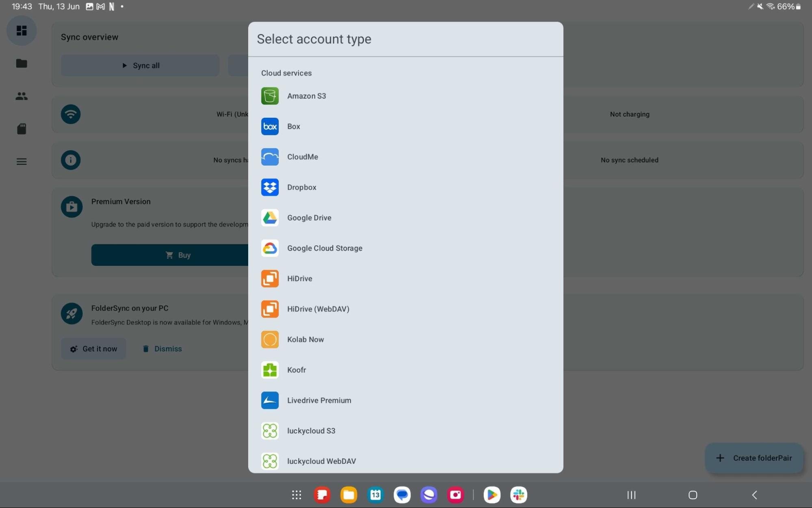This screenshot has height=508, width=812.
Task: Select luckycloud WebDAV label
Action: click(x=321, y=461)
